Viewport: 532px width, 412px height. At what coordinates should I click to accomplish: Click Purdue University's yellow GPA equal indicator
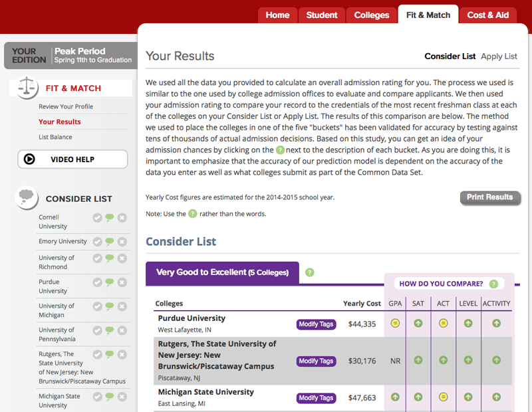[395, 324]
